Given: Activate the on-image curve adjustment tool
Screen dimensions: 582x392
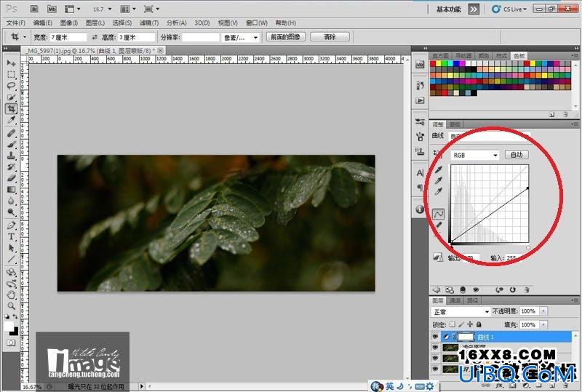Looking at the screenshot, I should point(438,153).
